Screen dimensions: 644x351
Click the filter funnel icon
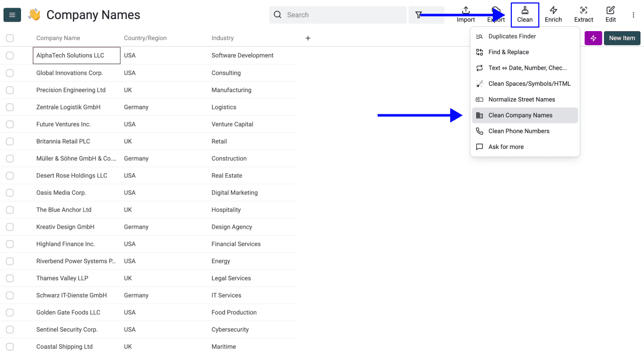[419, 15]
